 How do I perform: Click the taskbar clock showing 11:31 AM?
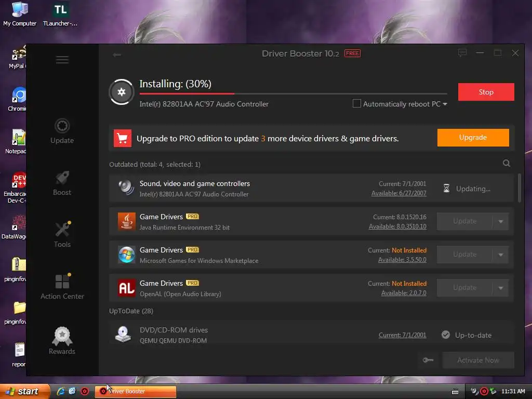click(513, 391)
